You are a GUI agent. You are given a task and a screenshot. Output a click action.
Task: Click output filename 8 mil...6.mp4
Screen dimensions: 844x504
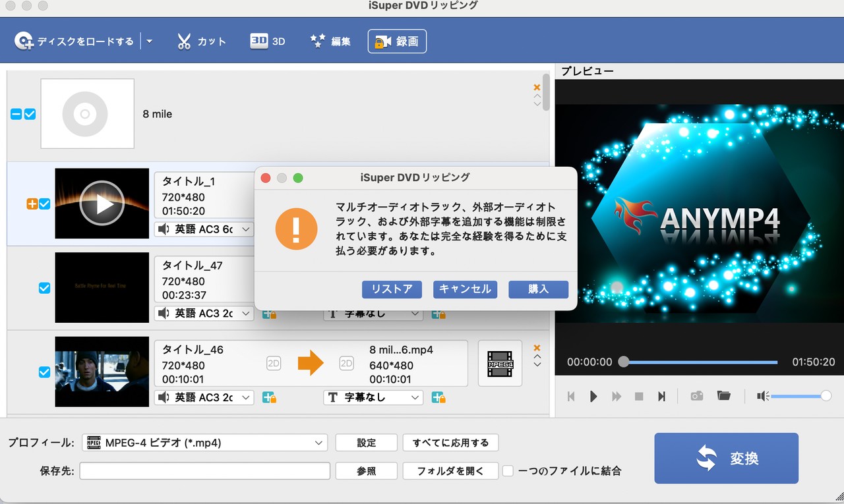[x=401, y=350]
